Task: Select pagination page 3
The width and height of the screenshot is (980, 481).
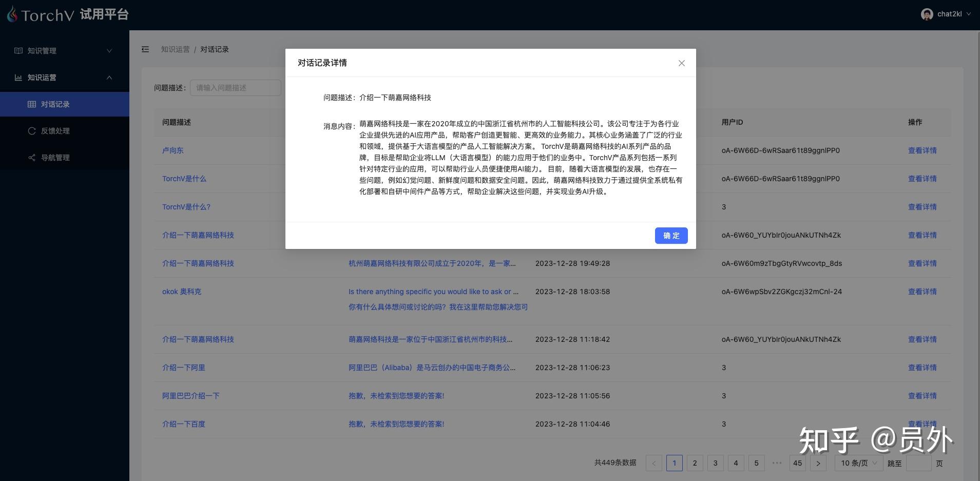Action: click(x=715, y=463)
